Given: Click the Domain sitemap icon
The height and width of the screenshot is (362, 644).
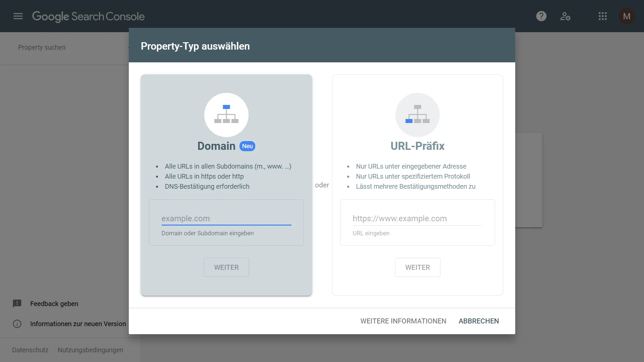Looking at the screenshot, I should tap(226, 115).
